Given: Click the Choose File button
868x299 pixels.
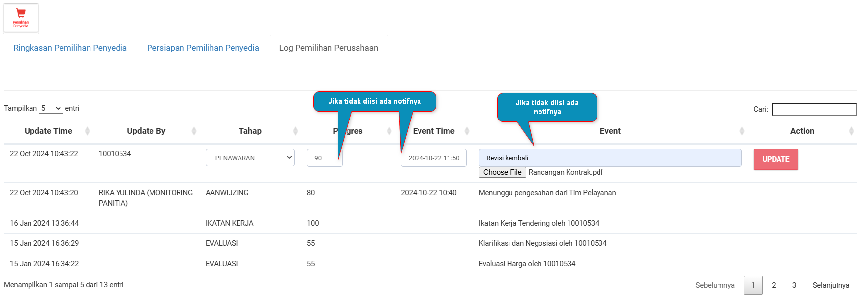Looking at the screenshot, I should (x=502, y=172).
